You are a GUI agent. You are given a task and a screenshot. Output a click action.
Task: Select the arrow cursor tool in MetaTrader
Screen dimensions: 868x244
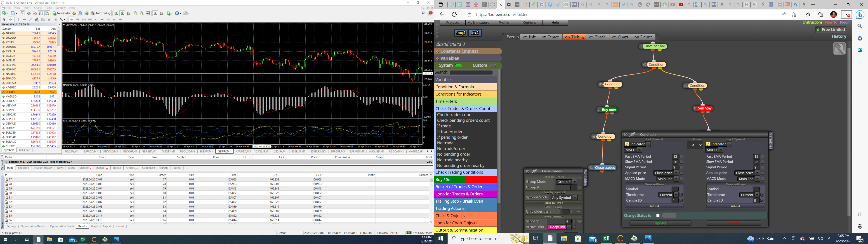(4, 20)
